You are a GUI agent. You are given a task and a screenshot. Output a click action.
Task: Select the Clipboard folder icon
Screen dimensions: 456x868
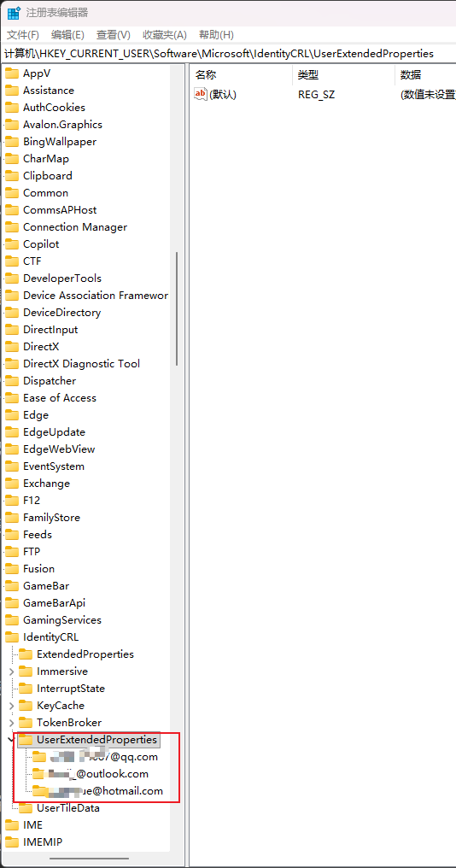click(x=12, y=175)
